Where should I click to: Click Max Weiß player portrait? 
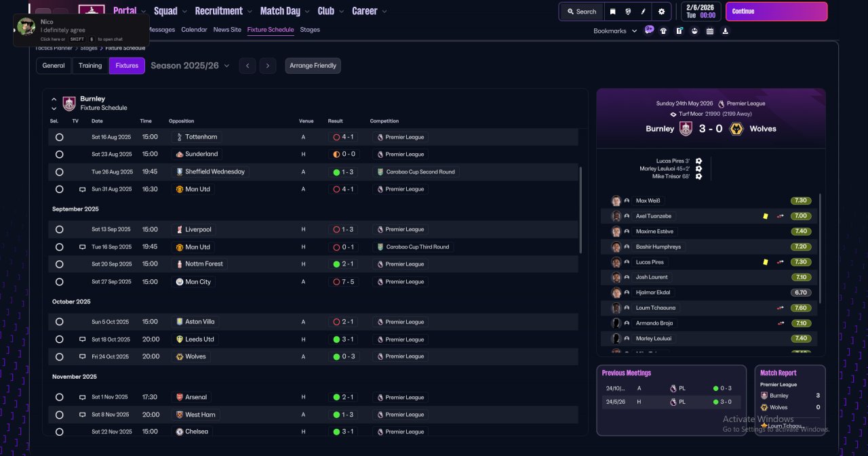coord(616,201)
